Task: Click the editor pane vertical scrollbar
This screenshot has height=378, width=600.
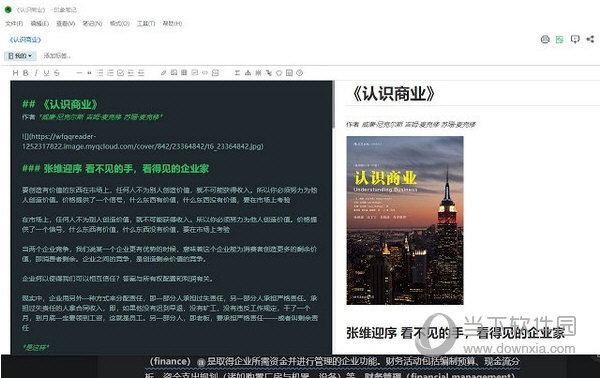Action: point(333,103)
